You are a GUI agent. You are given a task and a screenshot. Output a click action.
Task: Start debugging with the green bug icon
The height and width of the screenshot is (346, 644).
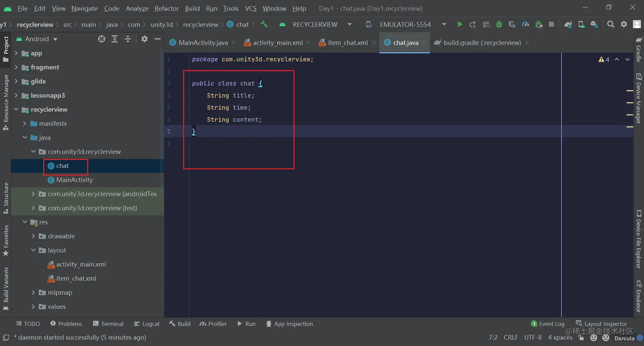(x=499, y=24)
